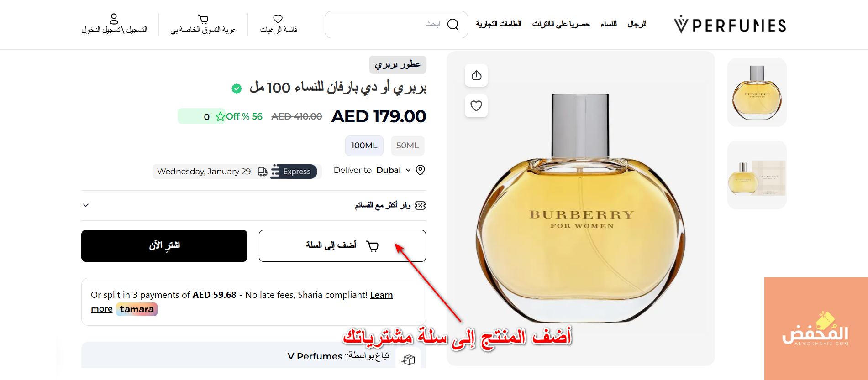Open Tamara Learn more link

point(381,295)
